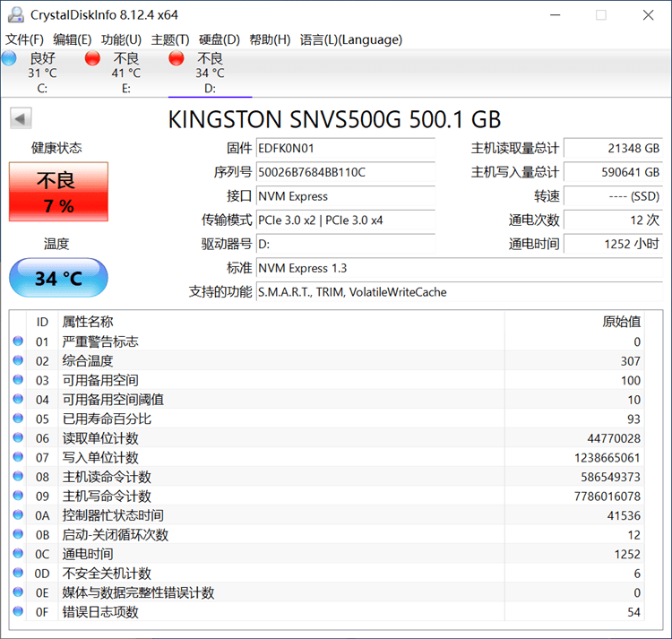The width and height of the screenshot is (672, 639).
Task: Open the 硬盘(D) menu
Action: tap(220, 39)
